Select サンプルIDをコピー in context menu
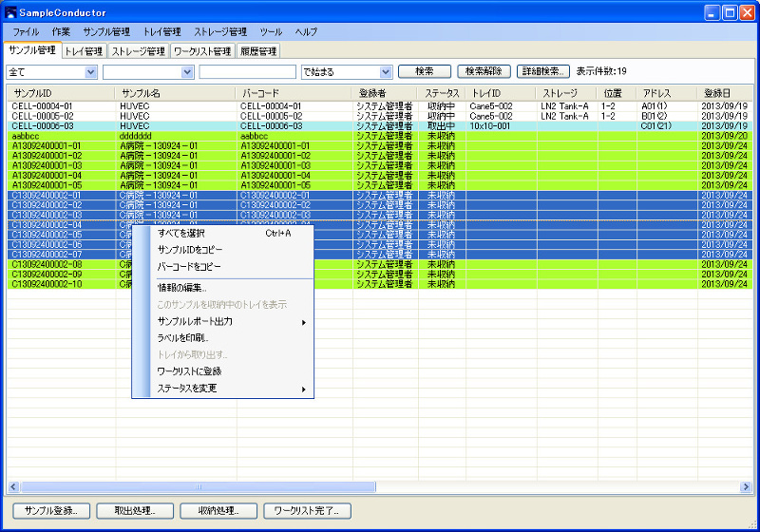 (x=190, y=250)
